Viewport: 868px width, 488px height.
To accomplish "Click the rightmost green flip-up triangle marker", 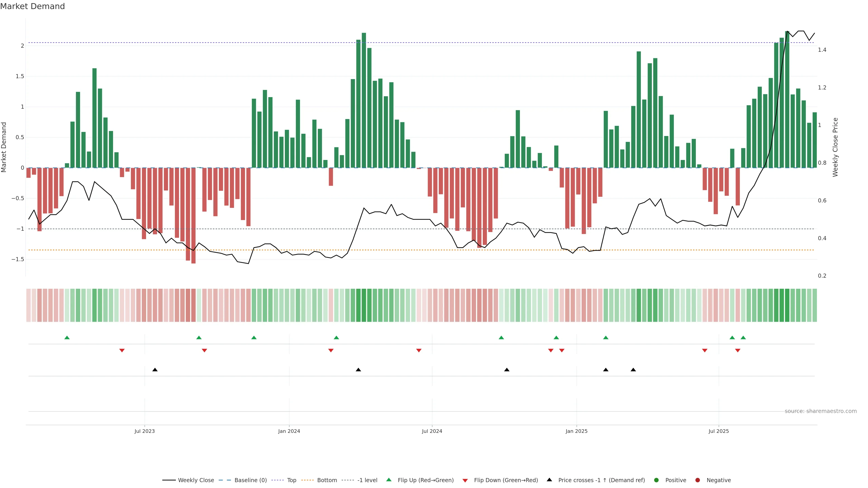I will [x=743, y=338].
